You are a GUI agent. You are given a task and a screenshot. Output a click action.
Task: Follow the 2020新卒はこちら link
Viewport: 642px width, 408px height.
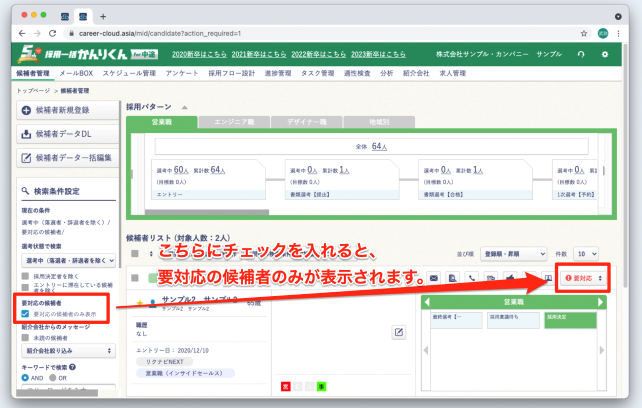(x=199, y=54)
